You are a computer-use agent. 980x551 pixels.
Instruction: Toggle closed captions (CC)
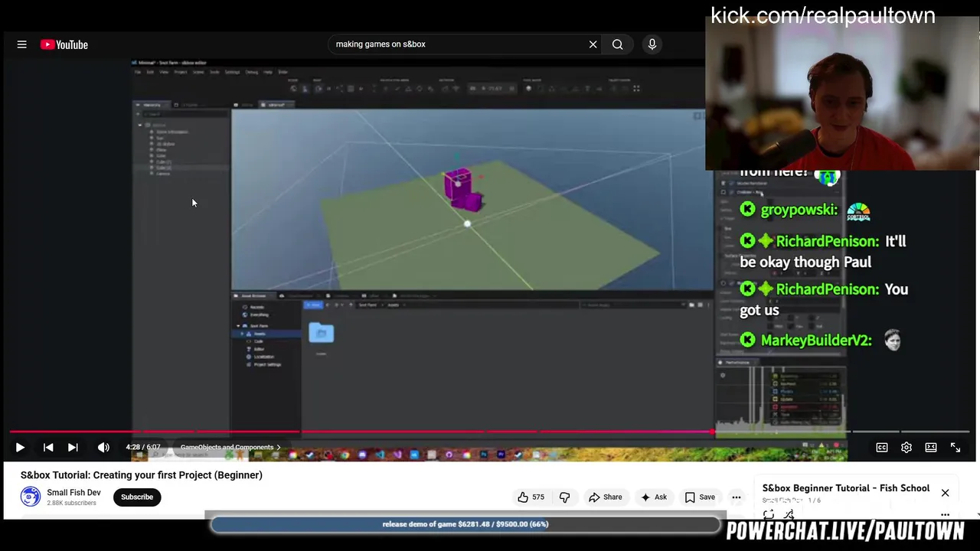pyautogui.click(x=882, y=447)
